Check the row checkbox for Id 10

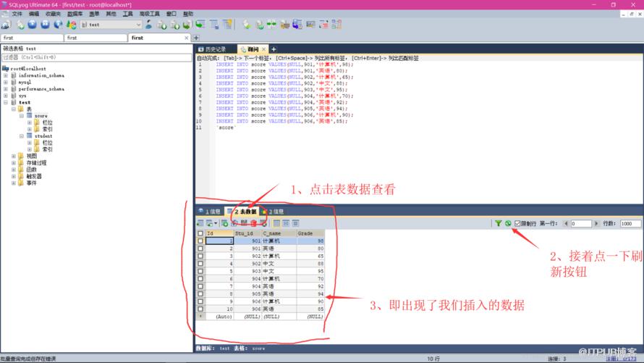pyautogui.click(x=200, y=309)
